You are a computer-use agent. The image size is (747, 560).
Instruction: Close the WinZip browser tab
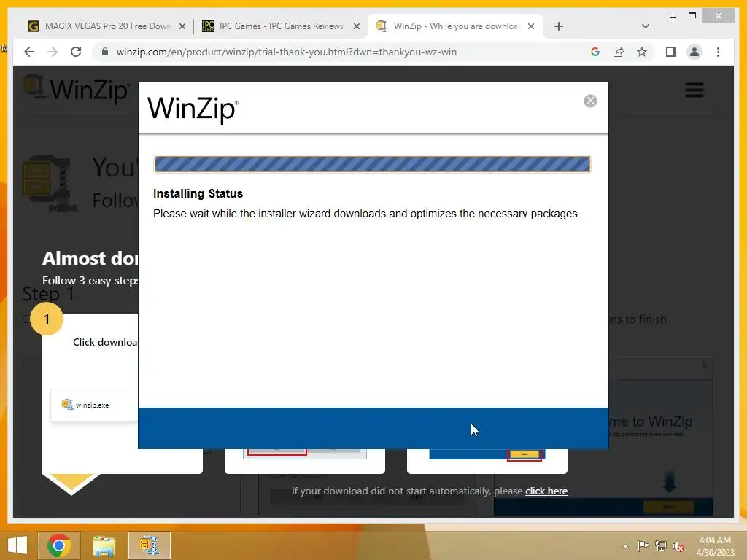point(531,27)
